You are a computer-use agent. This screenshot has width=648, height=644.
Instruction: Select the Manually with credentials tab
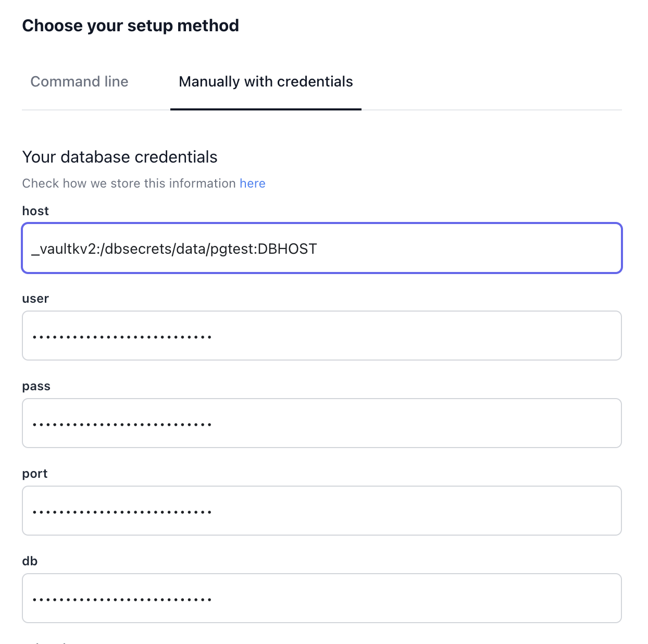coord(266,82)
